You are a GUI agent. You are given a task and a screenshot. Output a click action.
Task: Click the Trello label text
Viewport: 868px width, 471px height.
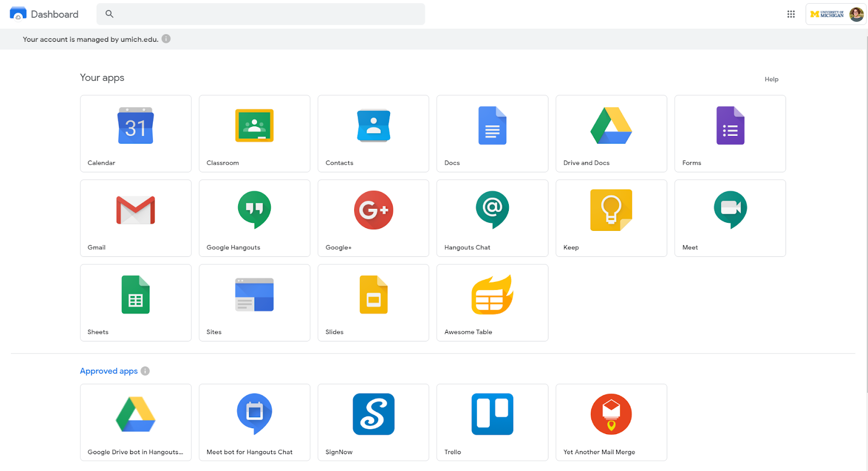pos(452,452)
